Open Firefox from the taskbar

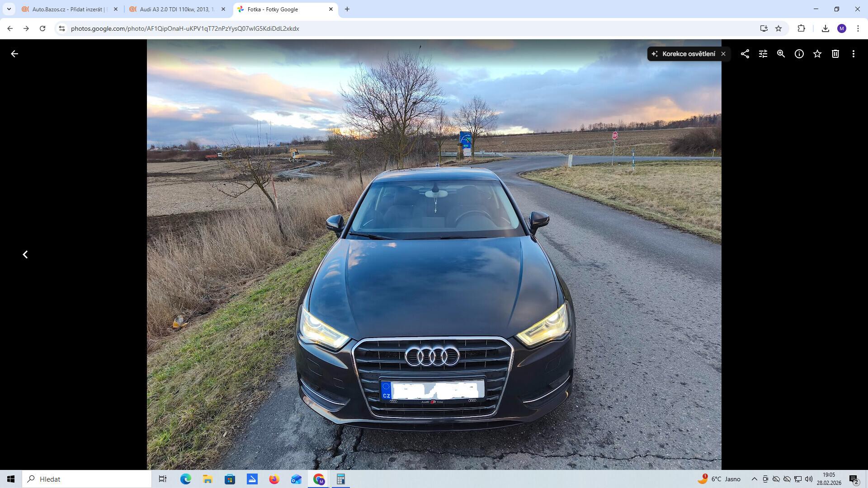[x=274, y=479]
